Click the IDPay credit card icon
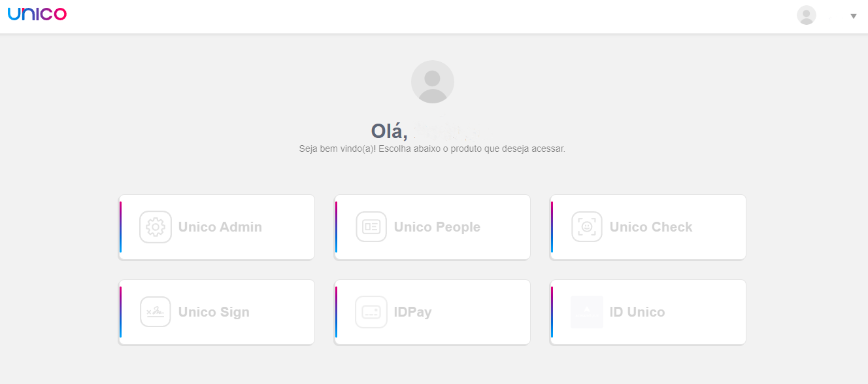 coord(371,312)
